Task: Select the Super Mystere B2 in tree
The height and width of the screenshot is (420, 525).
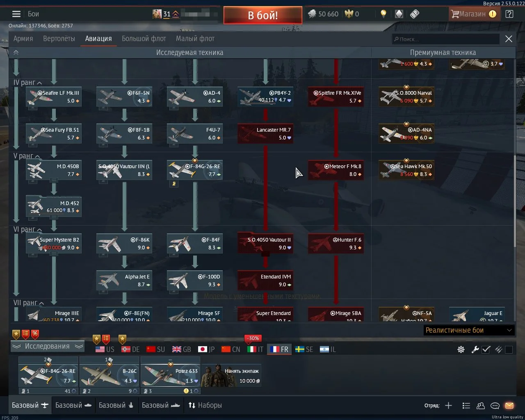Action: (x=54, y=244)
